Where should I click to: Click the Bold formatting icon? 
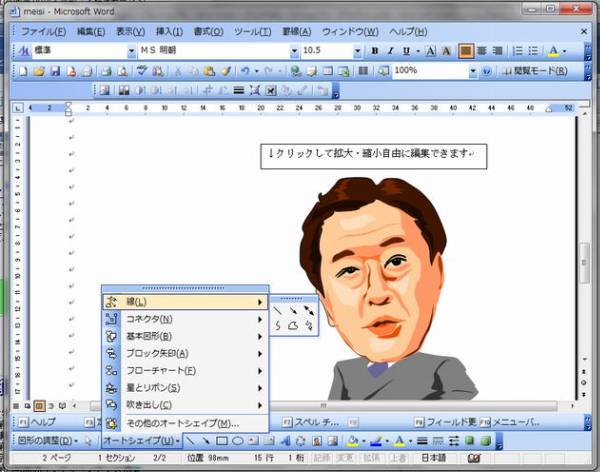coord(375,51)
